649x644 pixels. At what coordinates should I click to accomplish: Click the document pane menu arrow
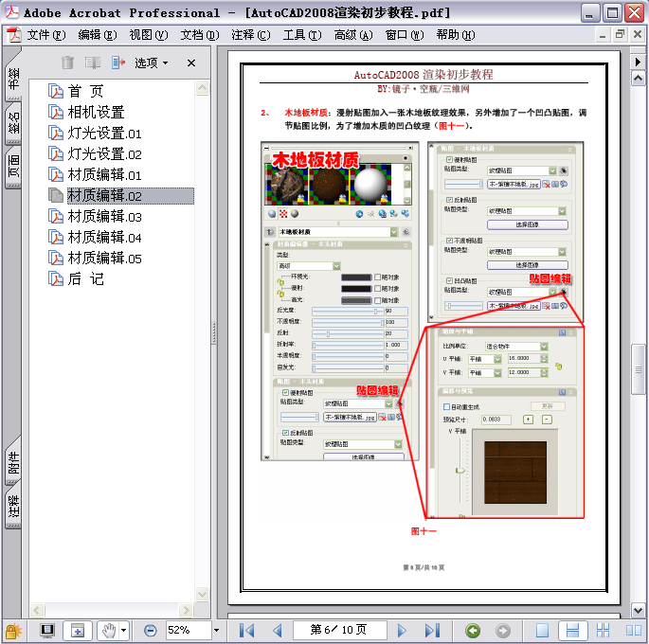click(x=638, y=62)
